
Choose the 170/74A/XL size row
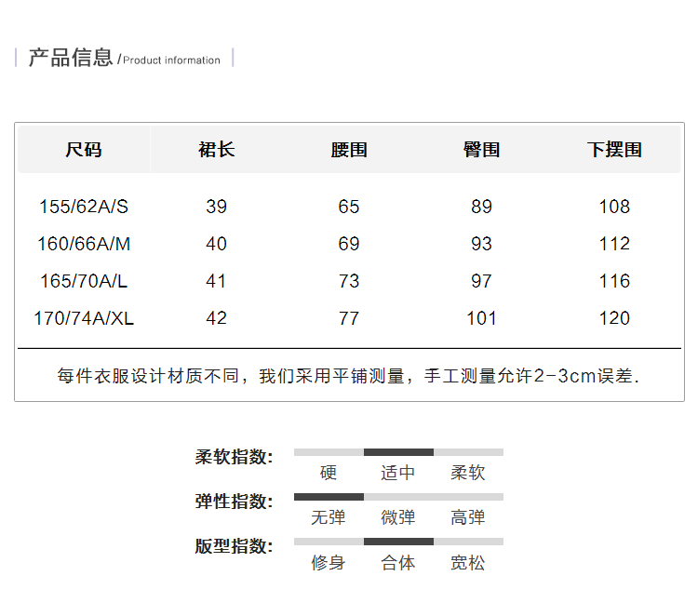click(x=84, y=318)
